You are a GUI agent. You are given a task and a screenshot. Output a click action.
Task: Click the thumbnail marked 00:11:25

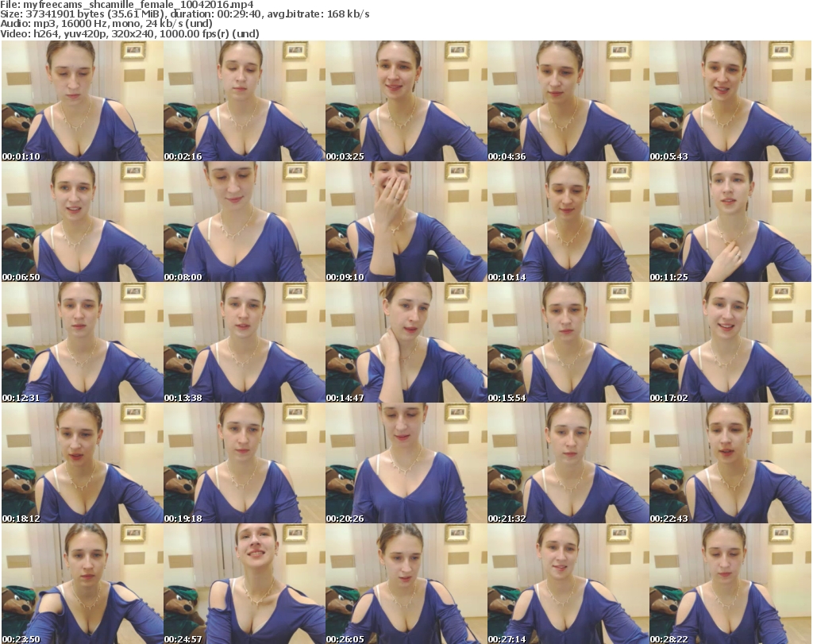coord(730,222)
